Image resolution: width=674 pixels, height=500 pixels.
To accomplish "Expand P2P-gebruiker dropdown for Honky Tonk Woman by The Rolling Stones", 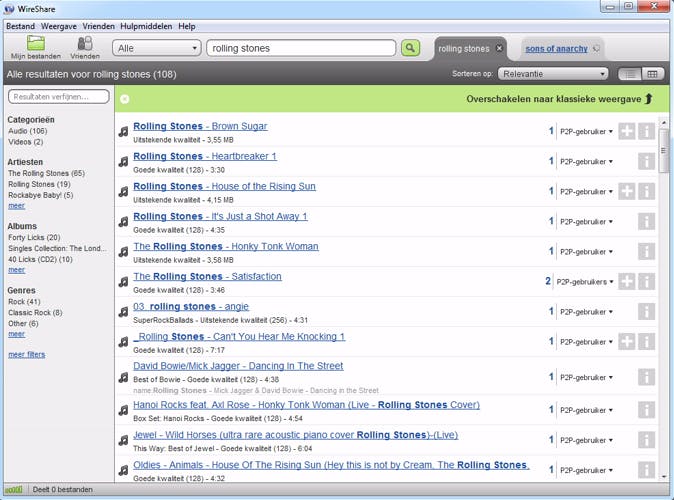I will pos(586,252).
